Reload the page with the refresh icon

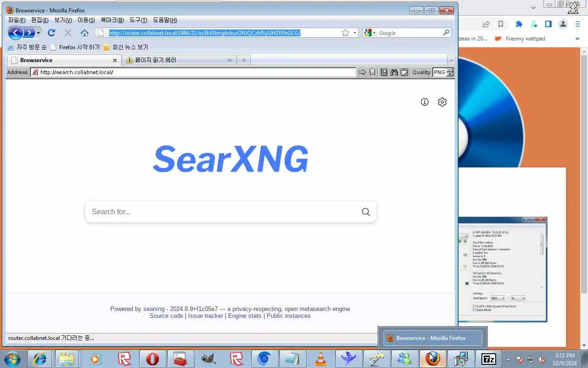tap(51, 33)
